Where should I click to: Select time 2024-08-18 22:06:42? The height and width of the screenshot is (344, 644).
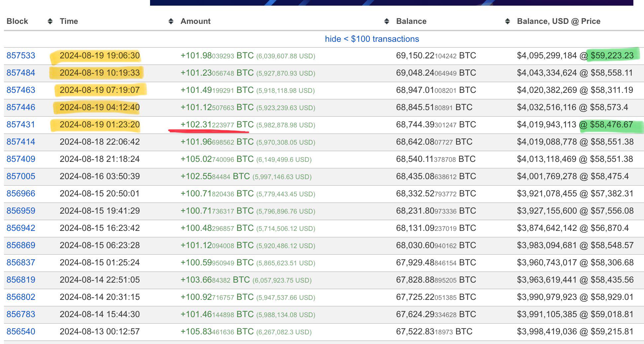click(100, 142)
